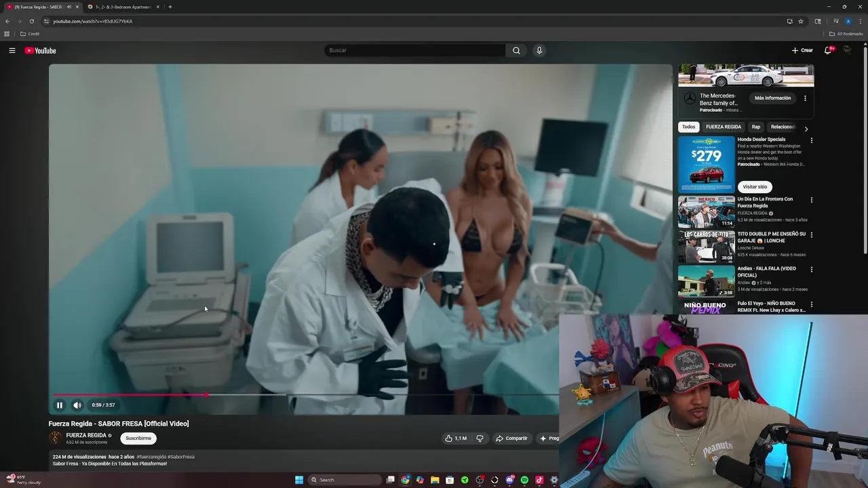The height and width of the screenshot is (488, 868).
Task: Click the magnifier search button
Action: [516, 50]
